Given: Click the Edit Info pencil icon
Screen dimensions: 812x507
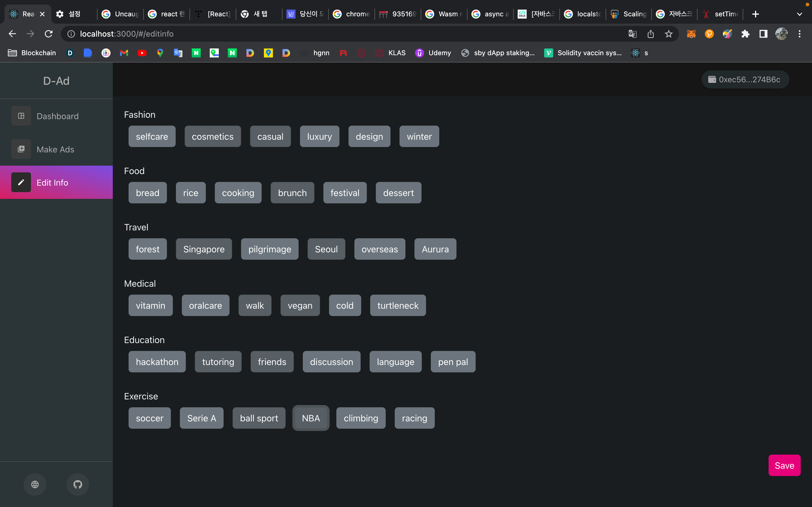Looking at the screenshot, I should (x=21, y=182).
